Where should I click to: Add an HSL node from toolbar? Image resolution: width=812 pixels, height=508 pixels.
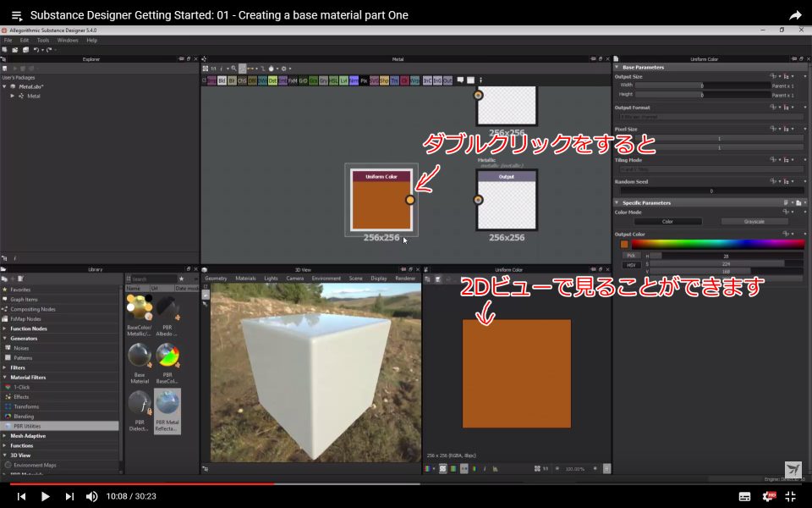click(333, 80)
